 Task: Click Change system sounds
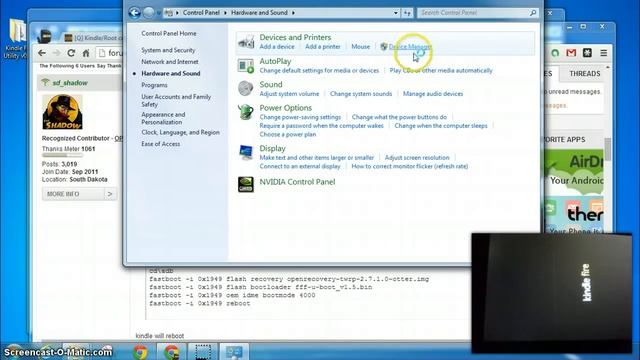pyautogui.click(x=361, y=94)
